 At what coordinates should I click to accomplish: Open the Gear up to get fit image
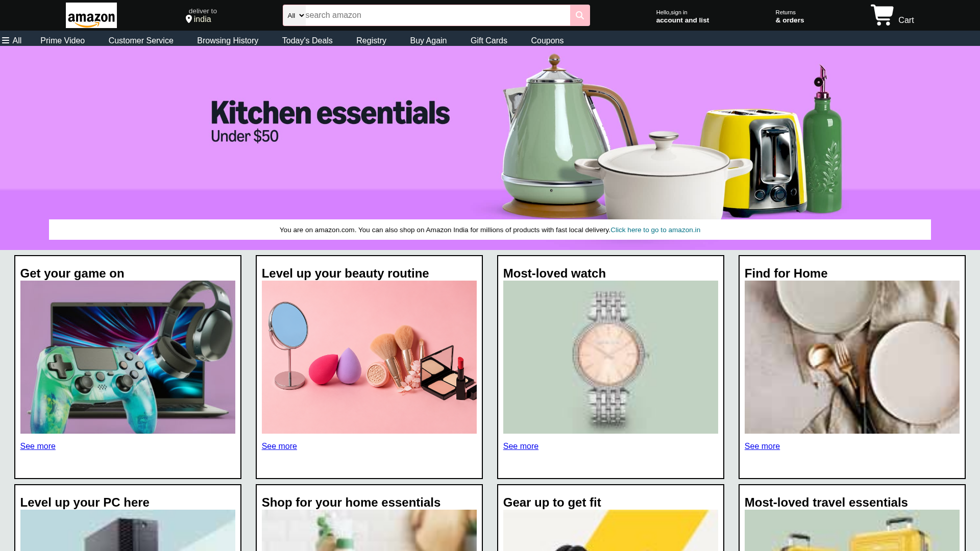[610, 531]
